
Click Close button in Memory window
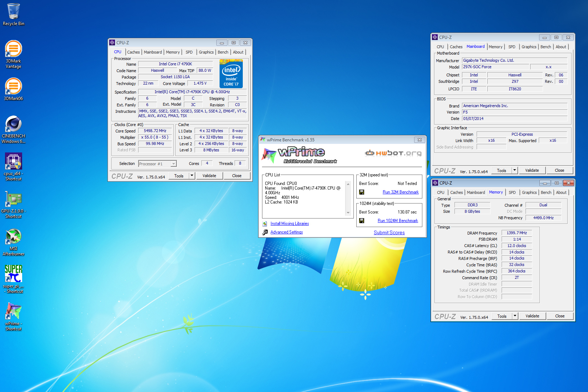pyautogui.click(x=560, y=316)
